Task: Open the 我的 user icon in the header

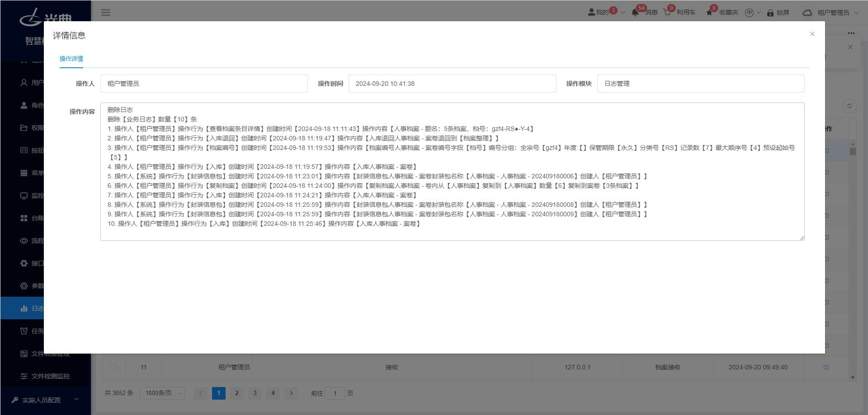Action: (591, 12)
